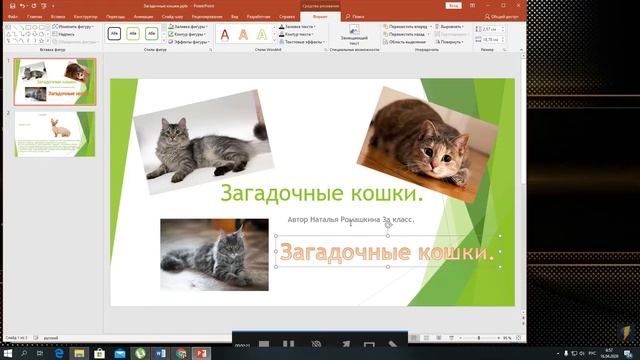Increase shape height with stepper
The width and height of the screenshot is (640, 360).
point(503,28)
